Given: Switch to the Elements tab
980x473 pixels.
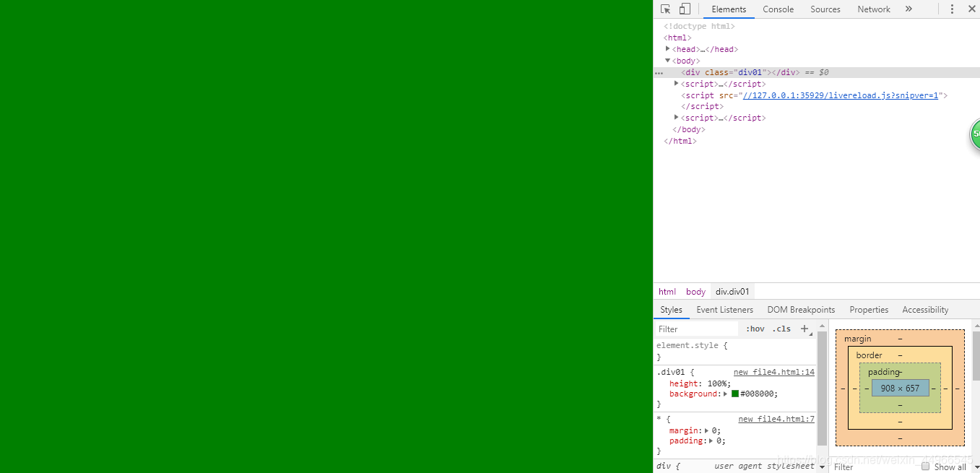Looking at the screenshot, I should point(729,9).
